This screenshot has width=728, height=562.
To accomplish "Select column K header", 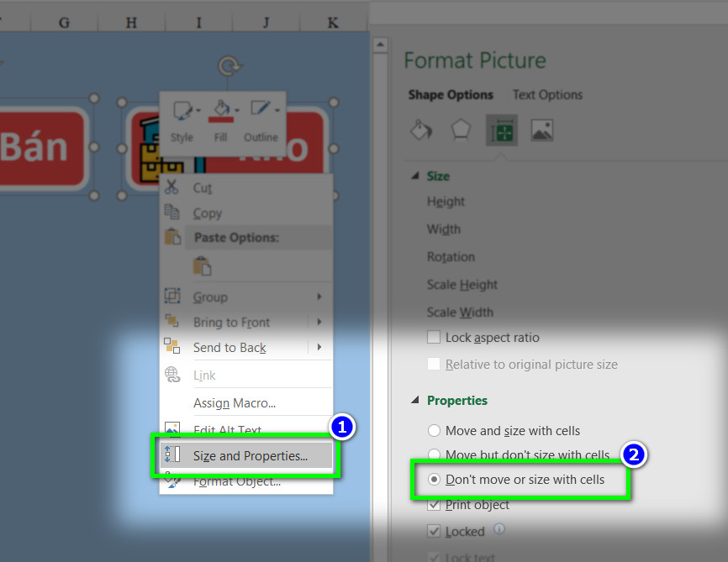I will (x=333, y=23).
